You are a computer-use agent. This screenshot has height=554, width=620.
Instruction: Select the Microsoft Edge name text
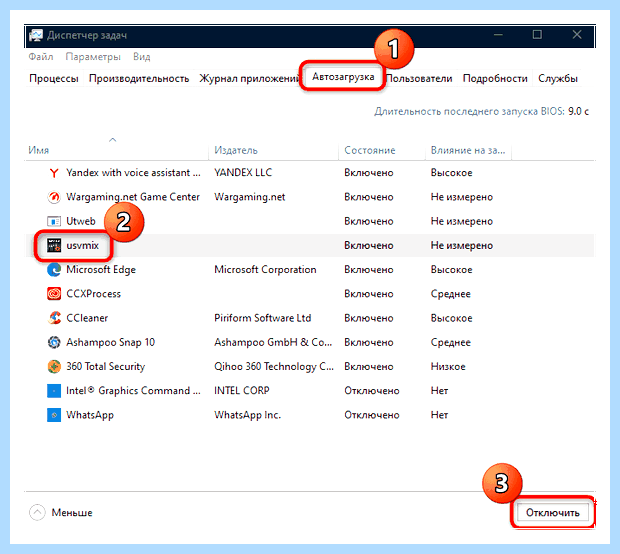tap(101, 270)
